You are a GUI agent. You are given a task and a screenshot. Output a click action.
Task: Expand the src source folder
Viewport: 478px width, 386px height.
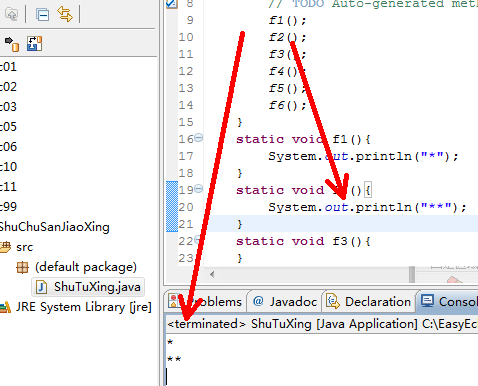[x=17, y=247]
